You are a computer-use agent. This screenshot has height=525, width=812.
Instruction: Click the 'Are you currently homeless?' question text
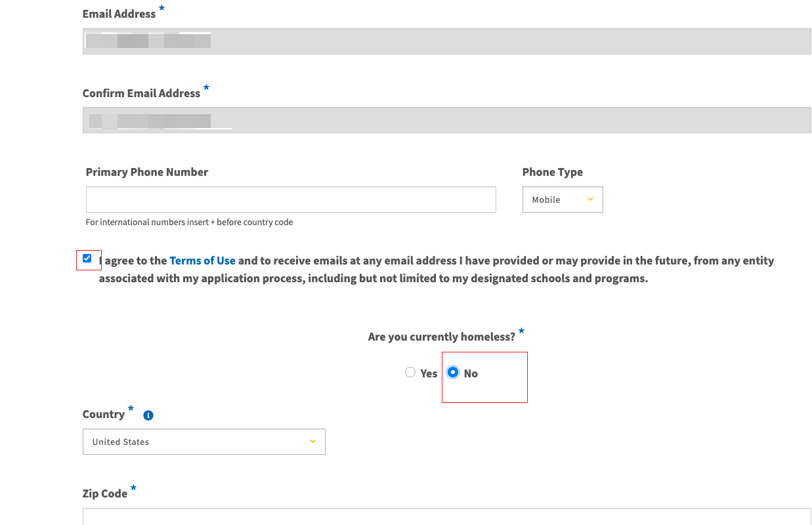[441, 337]
